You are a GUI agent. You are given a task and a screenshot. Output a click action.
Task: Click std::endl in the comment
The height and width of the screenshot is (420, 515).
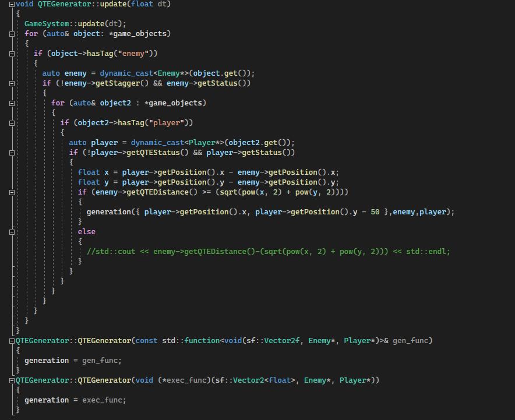[x=426, y=252]
